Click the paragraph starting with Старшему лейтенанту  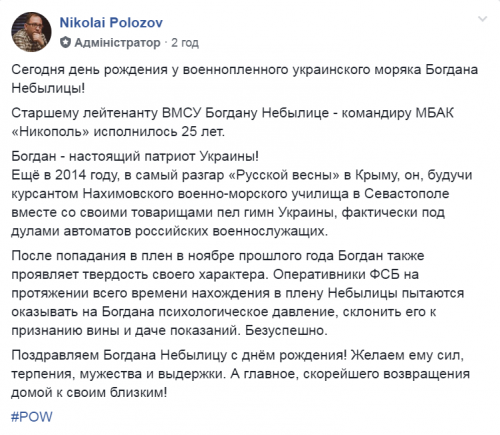[233, 122]
